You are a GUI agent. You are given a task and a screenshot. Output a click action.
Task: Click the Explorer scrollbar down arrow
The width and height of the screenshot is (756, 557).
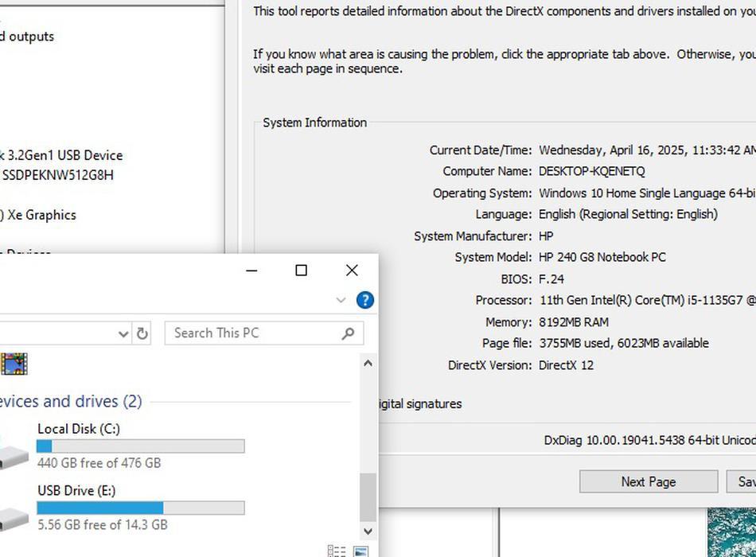[x=368, y=531]
